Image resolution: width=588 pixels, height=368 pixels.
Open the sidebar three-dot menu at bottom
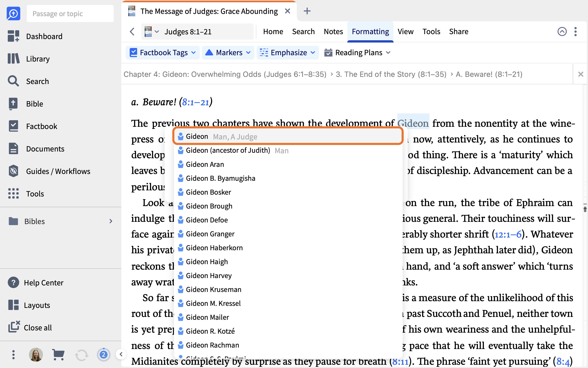pyautogui.click(x=13, y=355)
